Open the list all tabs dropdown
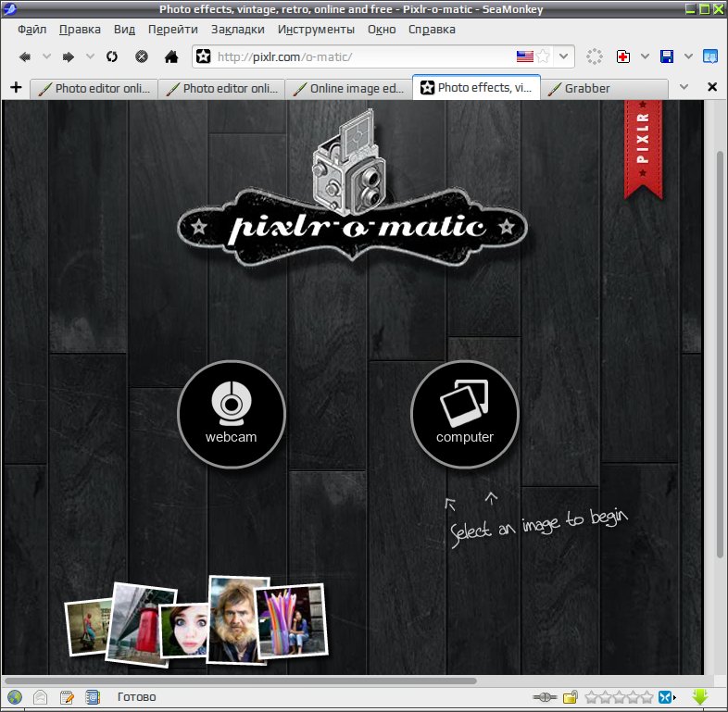The height and width of the screenshot is (712, 728). coord(684,87)
